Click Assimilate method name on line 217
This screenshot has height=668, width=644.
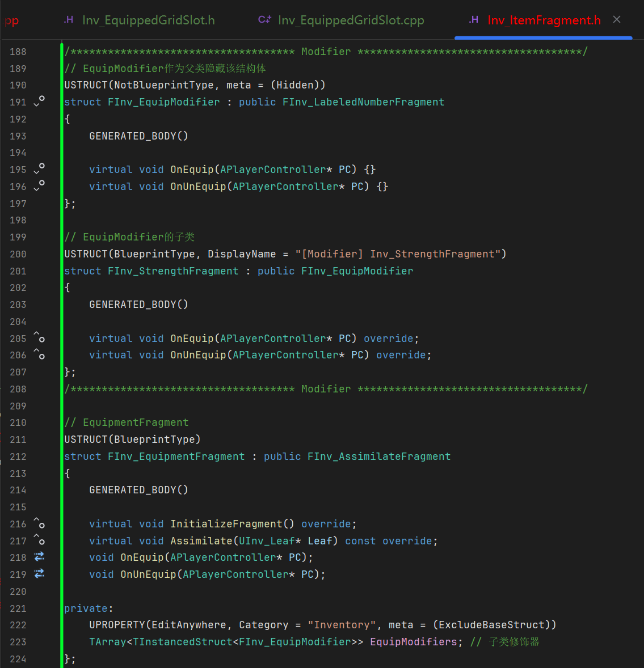tap(201, 540)
